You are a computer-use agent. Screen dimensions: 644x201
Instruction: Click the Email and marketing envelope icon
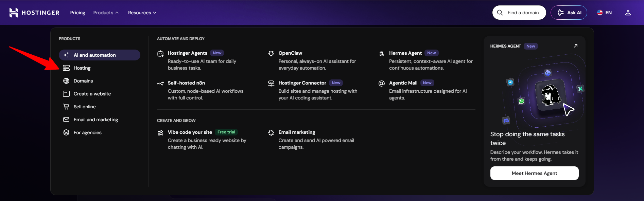[66, 120]
